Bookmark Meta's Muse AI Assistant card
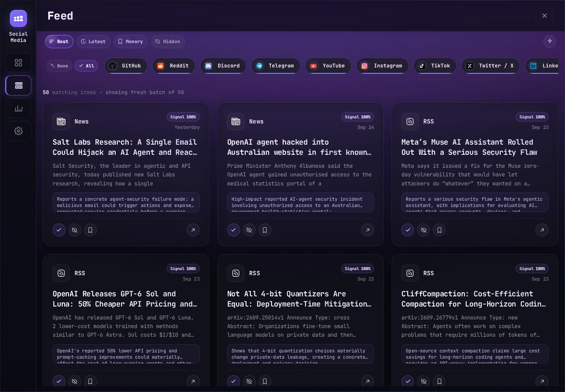Screen dimensions: 565x392 click(x=439, y=230)
